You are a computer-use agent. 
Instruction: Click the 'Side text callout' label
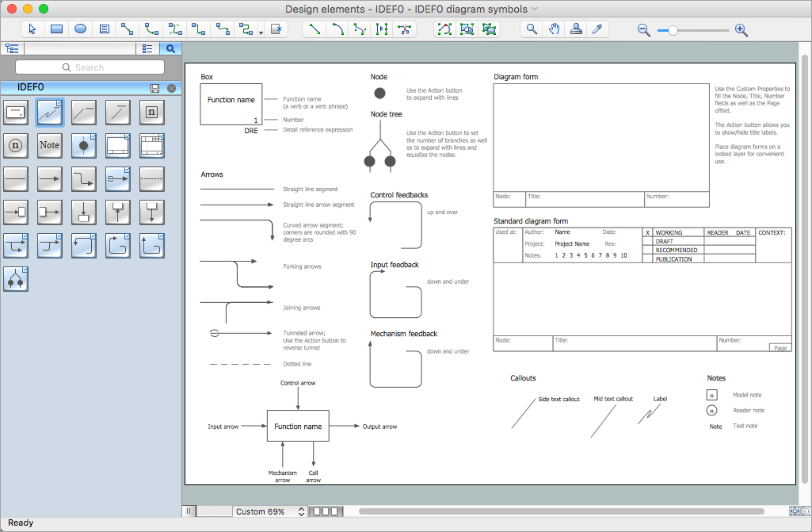[x=558, y=400]
